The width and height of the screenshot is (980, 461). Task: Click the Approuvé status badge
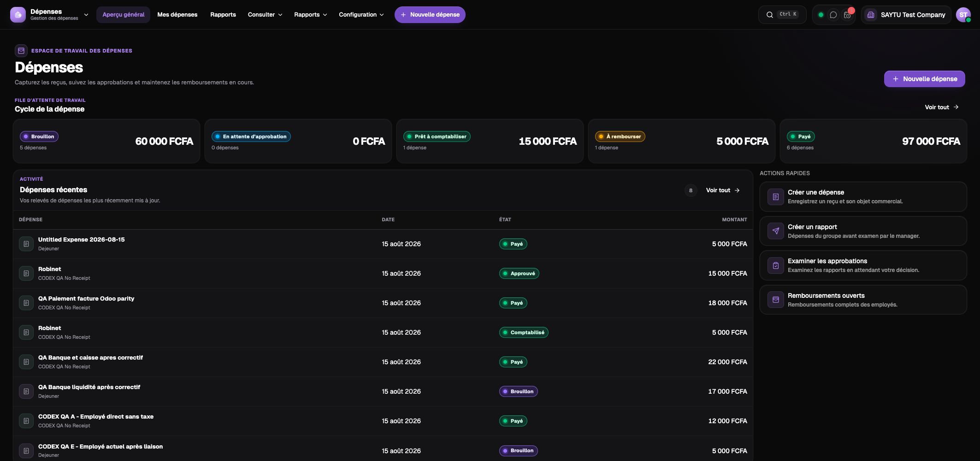[x=519, y=273]
